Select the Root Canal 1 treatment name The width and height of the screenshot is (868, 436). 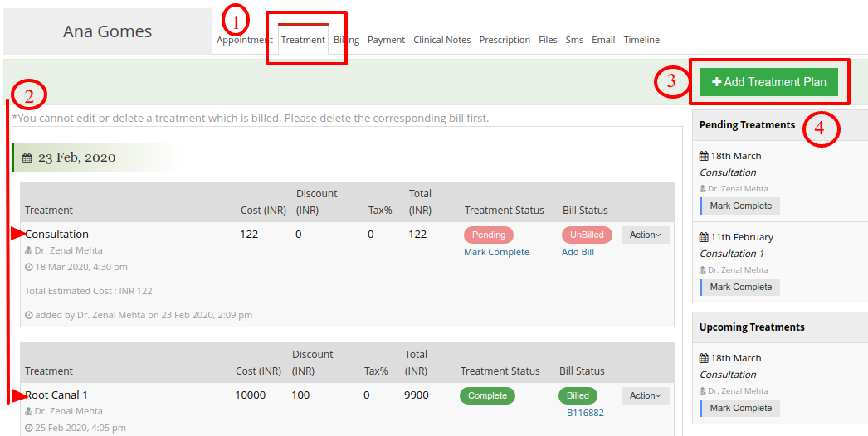coord(56,395)
